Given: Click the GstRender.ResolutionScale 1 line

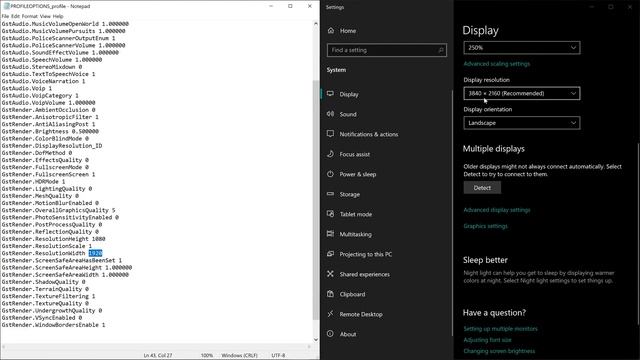Looking at the screenshot, I should click(47, 246).
